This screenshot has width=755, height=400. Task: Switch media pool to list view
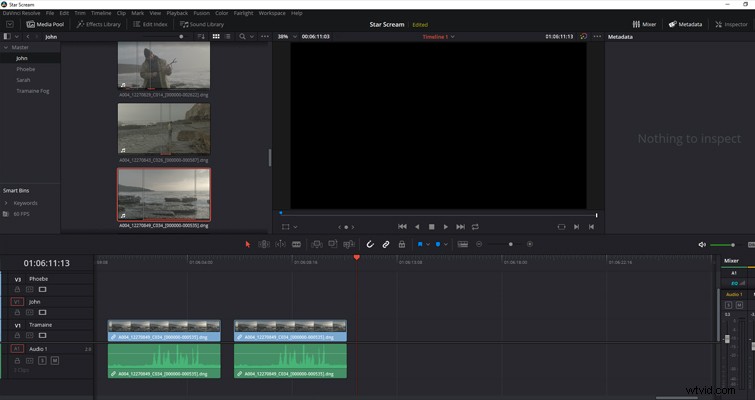click(228, 37)
